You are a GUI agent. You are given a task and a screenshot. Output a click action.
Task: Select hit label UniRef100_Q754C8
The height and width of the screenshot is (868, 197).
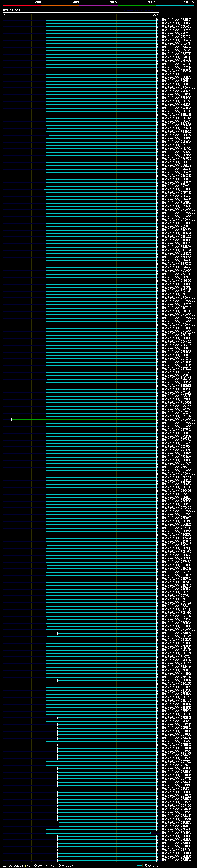(x=177, y=507)
